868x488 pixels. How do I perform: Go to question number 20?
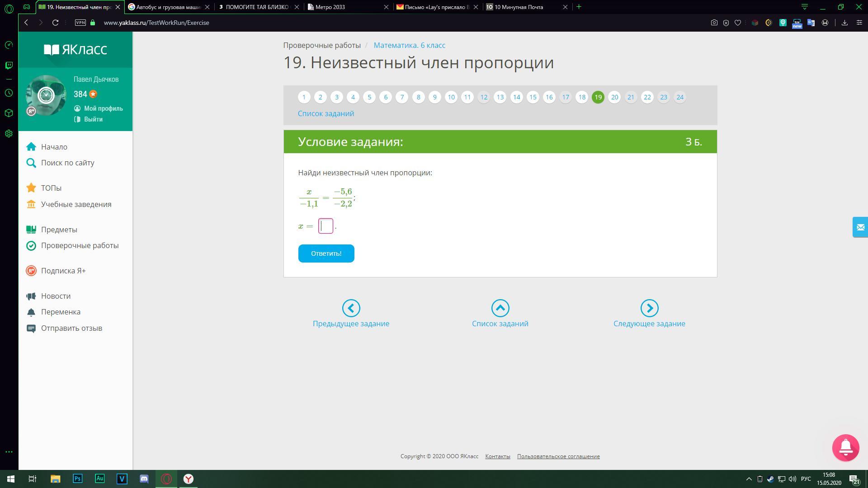(614, 97)
